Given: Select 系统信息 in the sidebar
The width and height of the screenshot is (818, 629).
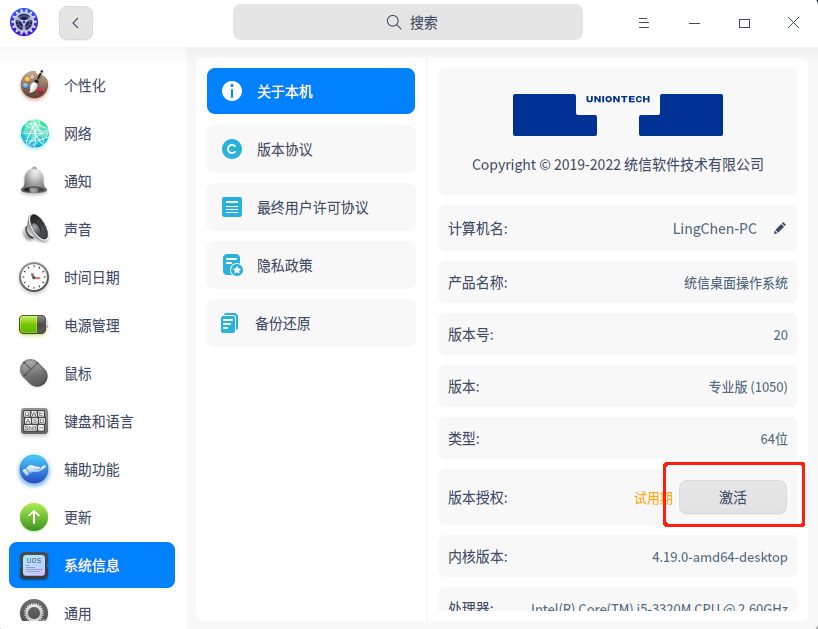Looking at the screenshot, I should 92,565.
